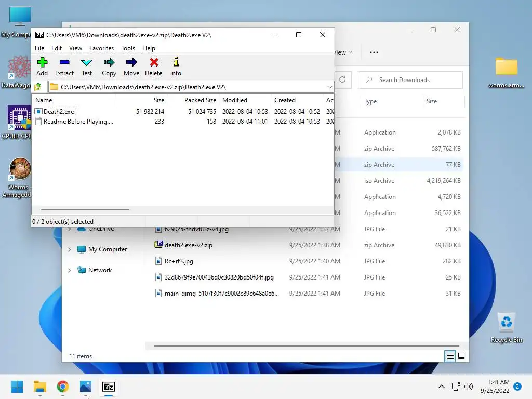The width and height of the screenshot is (532, 399).
Task: Click the Add toolbar icon in 7-Zip
Action: [x=42, y=66]
